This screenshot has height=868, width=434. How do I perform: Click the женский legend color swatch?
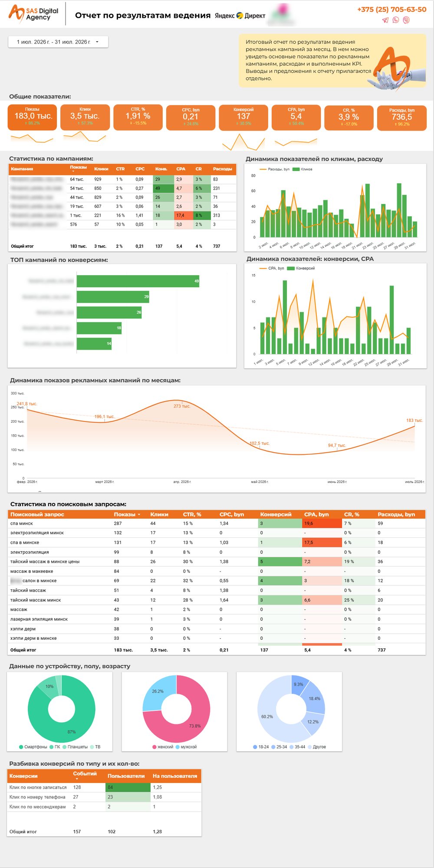coord(155,747)
